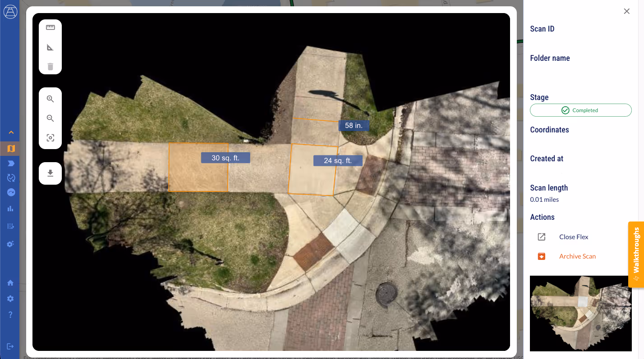
Task: Close the scan details panel
Action: 626,11
